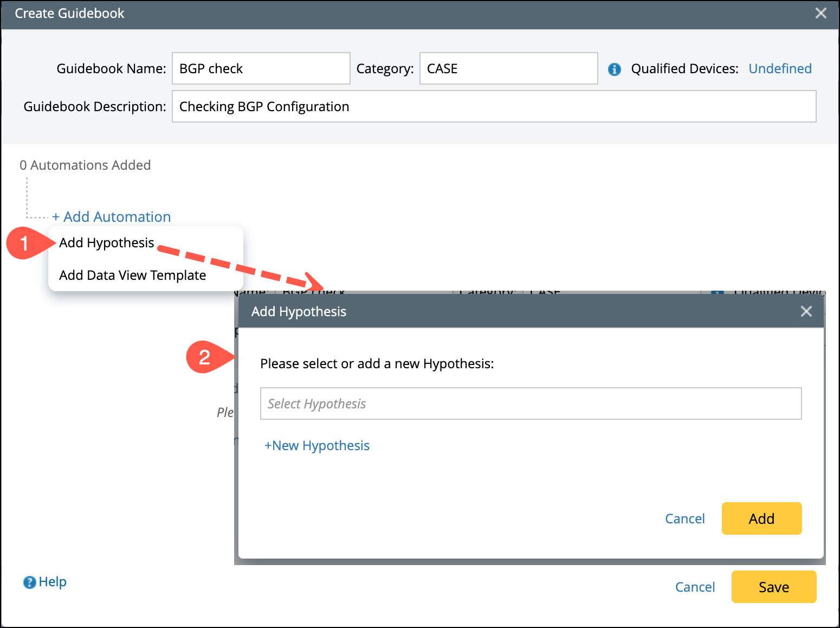
Task: Choose Add Data View Template
Action: 132,275
